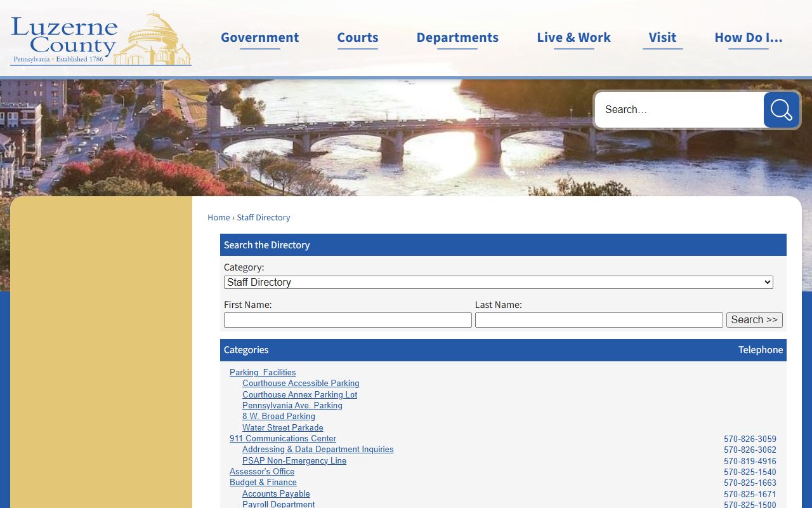812x508 pixels.
Task: Click into the First Name field
Action: [x=348, y=320]
